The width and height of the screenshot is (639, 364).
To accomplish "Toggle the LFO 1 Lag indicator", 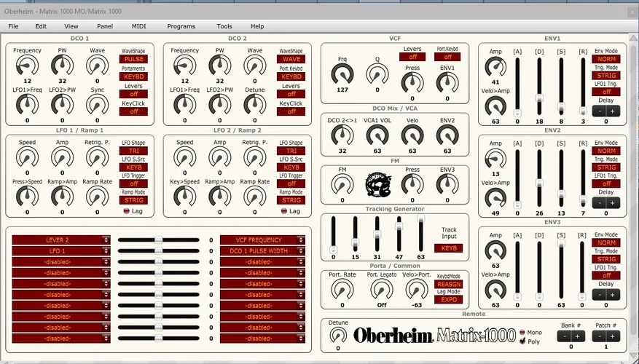I will coord(125,211).
